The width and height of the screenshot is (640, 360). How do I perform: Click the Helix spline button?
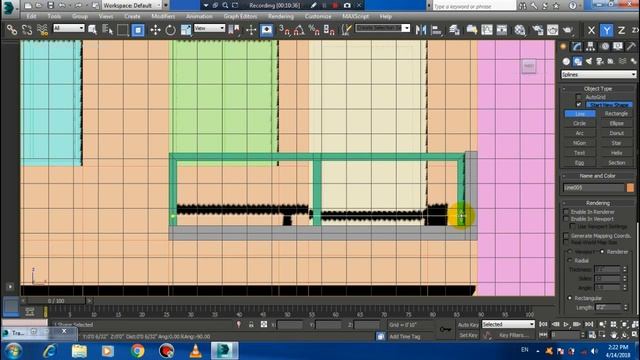pyautogui.click(x=616, y=153)
